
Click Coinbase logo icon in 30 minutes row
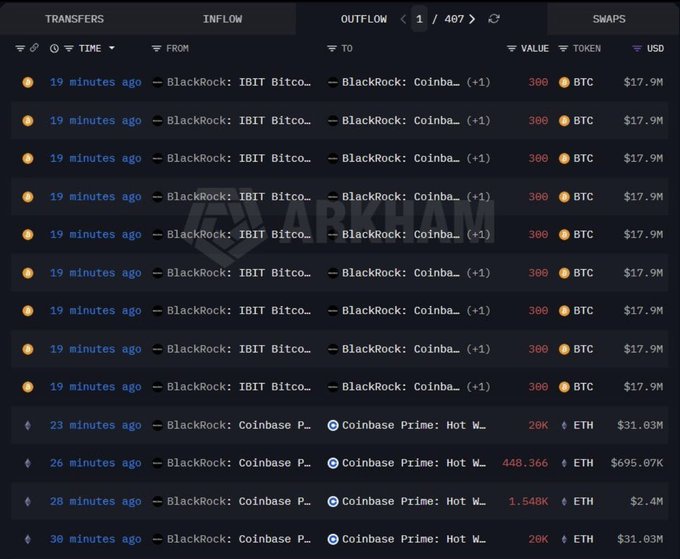coord(333,539)
